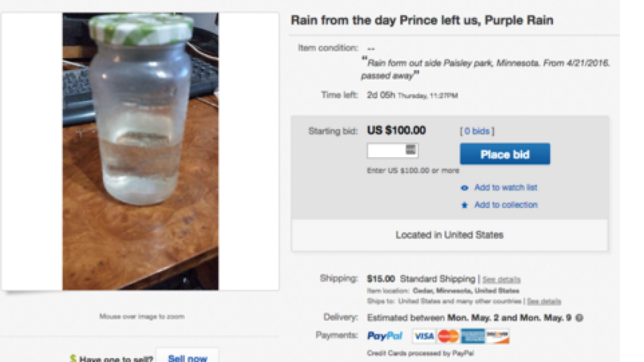Image resolution: width=644 pixels, height=362 pixels.
Task: Click the keypad icon inside the bid field
Action: click(x=410, y=150)
